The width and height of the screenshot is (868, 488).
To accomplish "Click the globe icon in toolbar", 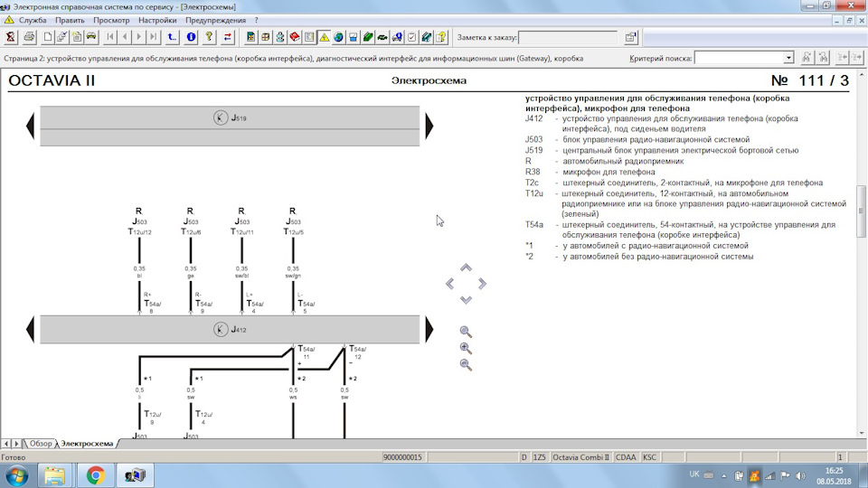I will point(338,38).
